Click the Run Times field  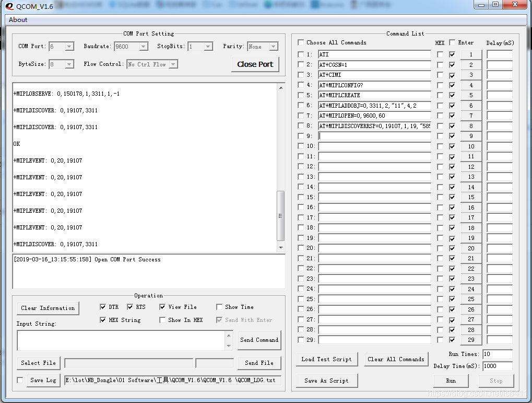click(498, 354)
